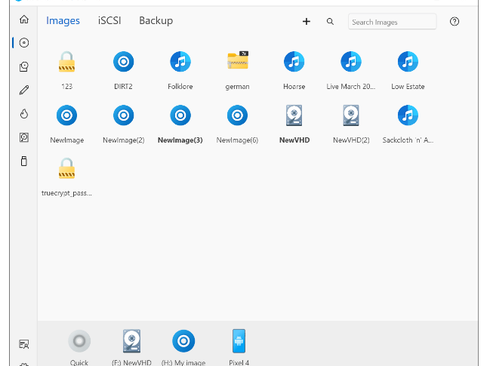Viewport: 490px width, 366px height.
Task: Select the Sackcloth 'n' A... audio image
Action: point(408,124)
